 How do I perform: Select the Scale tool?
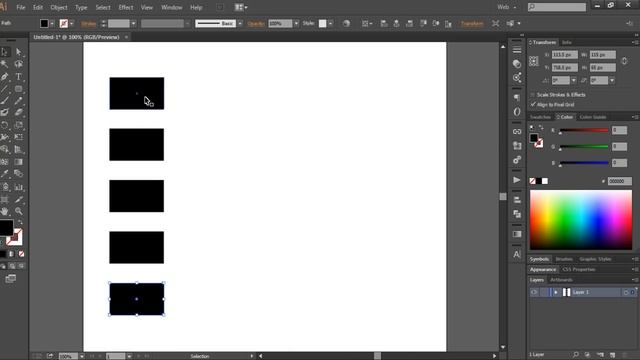pos(18,125)
